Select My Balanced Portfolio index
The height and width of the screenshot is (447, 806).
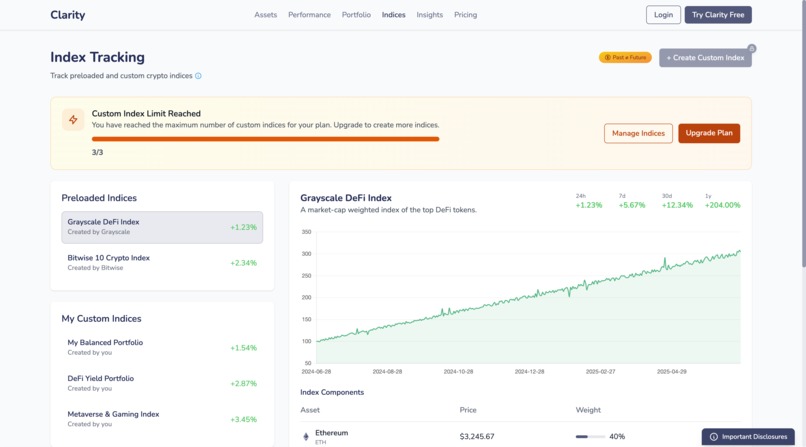point(162,347)
